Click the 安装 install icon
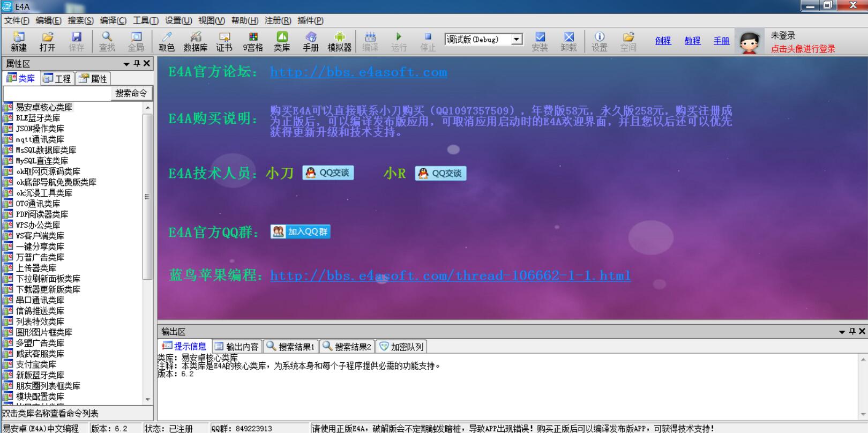The height and width of the screenshot is (433, 868). click(540, 41)
